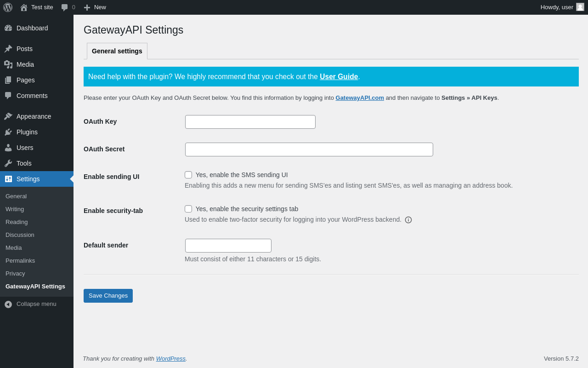Click the Users person icon
The height and width of the screenshot is (368, 588).
(x=8, y=148)
